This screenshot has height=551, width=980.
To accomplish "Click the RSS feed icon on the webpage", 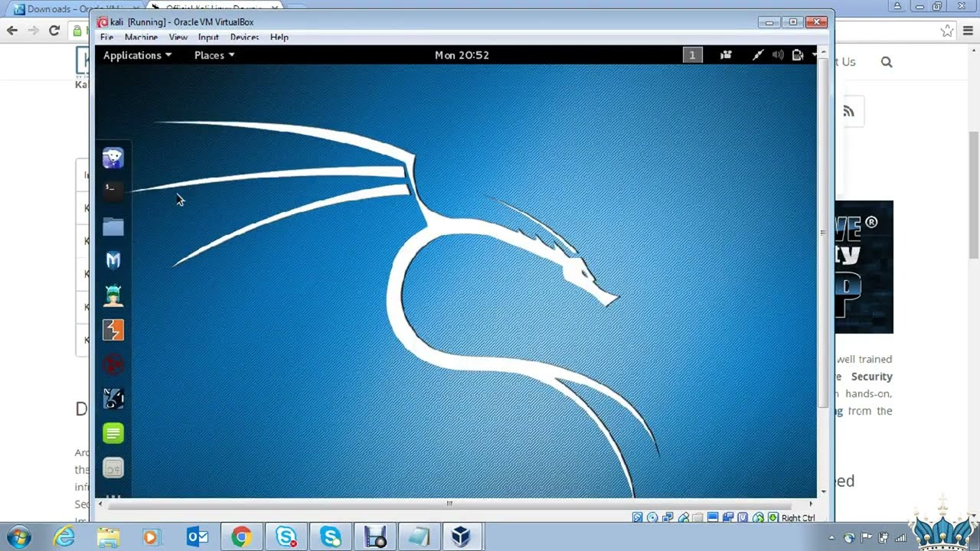I will click(x=848, y=112).
